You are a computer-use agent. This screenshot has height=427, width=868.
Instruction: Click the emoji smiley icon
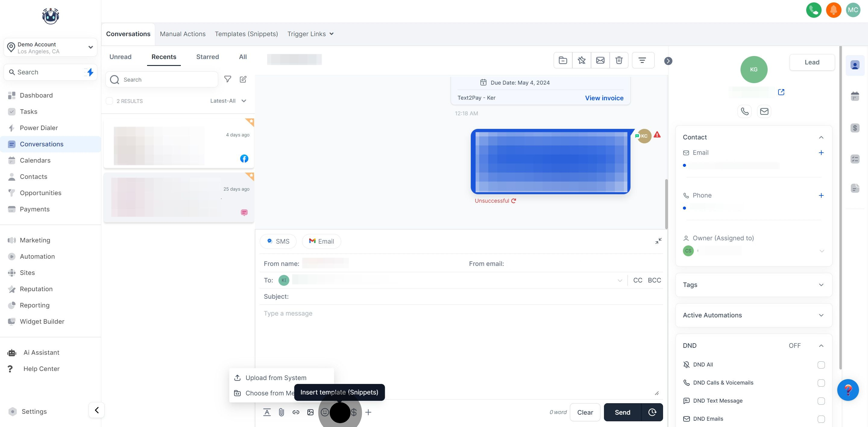pos(325,412)
